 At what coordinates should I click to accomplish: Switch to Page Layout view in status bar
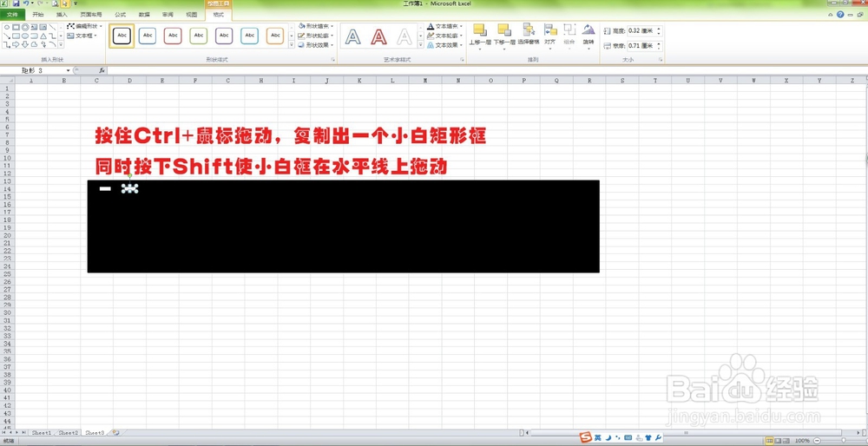coord(778,441)
